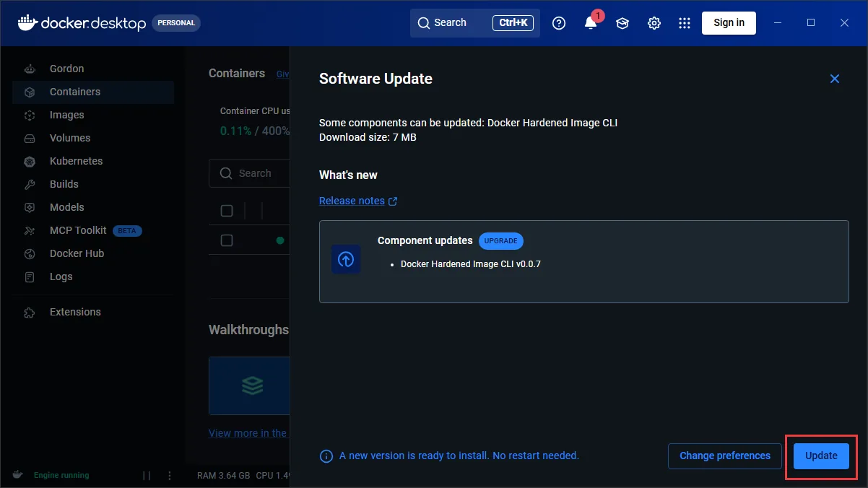Viewport: 868px width, 488px height.
Task: Click the Sign in button
Action: tap(729, 22)
